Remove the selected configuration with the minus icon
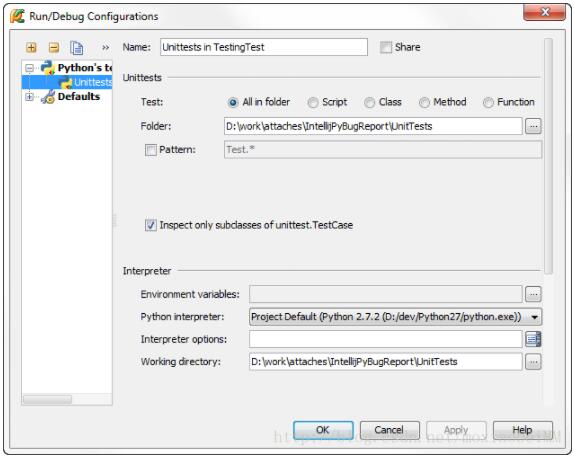The image size is (574, 457). tap(54, 47)
